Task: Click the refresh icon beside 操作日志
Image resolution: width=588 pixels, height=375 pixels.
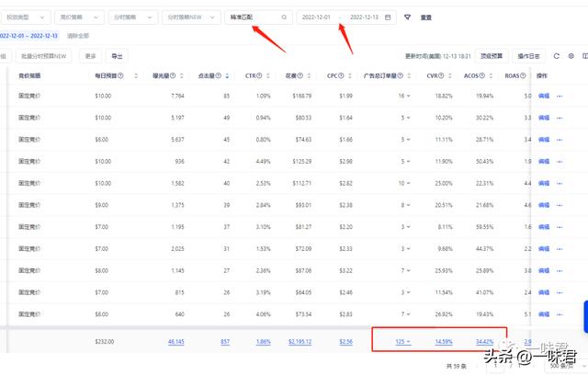Action: (x=557, y=56)
